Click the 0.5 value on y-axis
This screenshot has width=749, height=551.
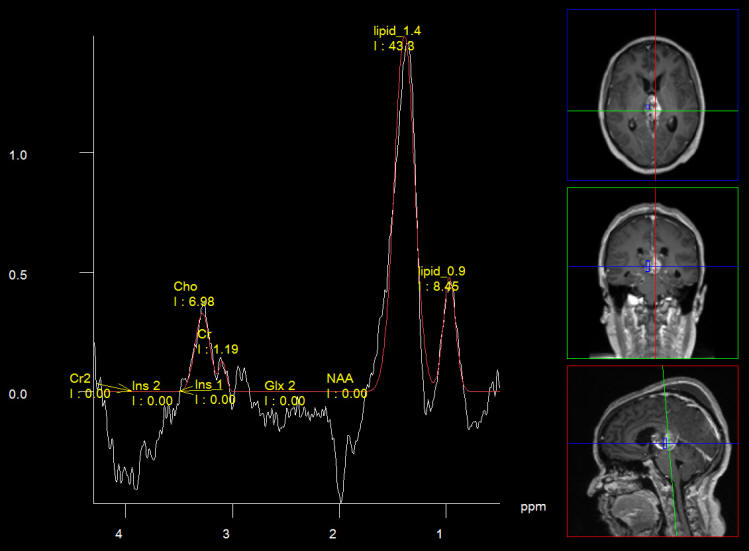point(17,275)
